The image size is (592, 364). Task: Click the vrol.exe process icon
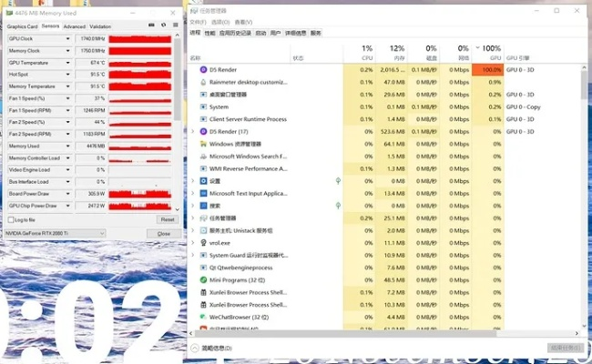pos(203,243)
